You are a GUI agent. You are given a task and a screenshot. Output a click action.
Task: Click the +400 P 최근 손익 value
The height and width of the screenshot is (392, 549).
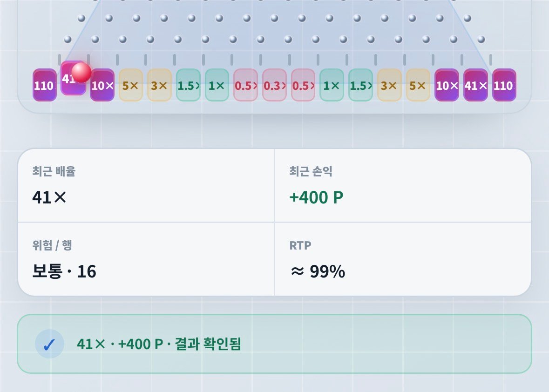(x=316, y=197)
